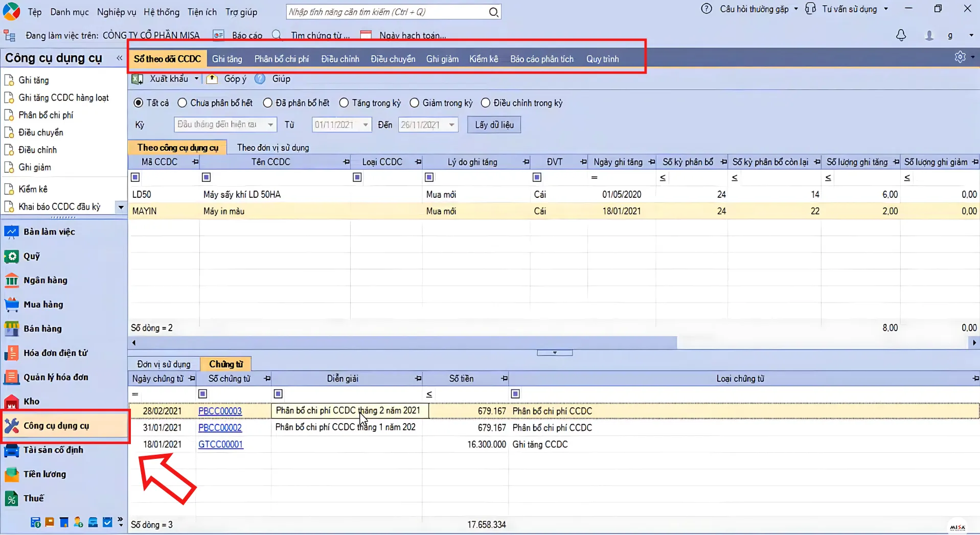Viewport: 980px width, 535px height.
Task: Open the Ngân hàng module icon
Action: click(11, 281)
